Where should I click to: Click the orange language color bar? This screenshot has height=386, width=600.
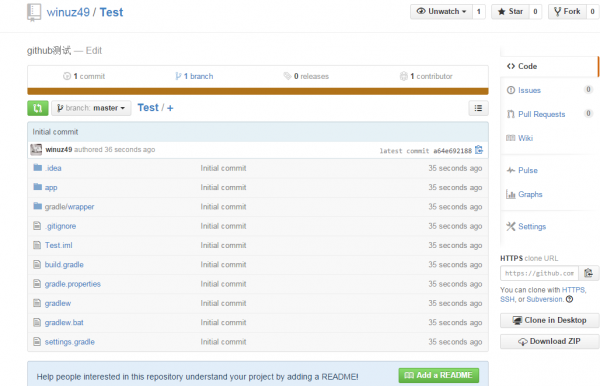point(258,91)
